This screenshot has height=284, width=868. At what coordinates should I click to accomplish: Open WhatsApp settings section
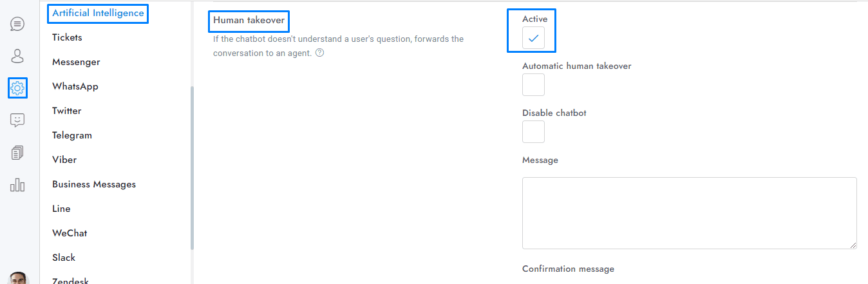click(75, 86)
